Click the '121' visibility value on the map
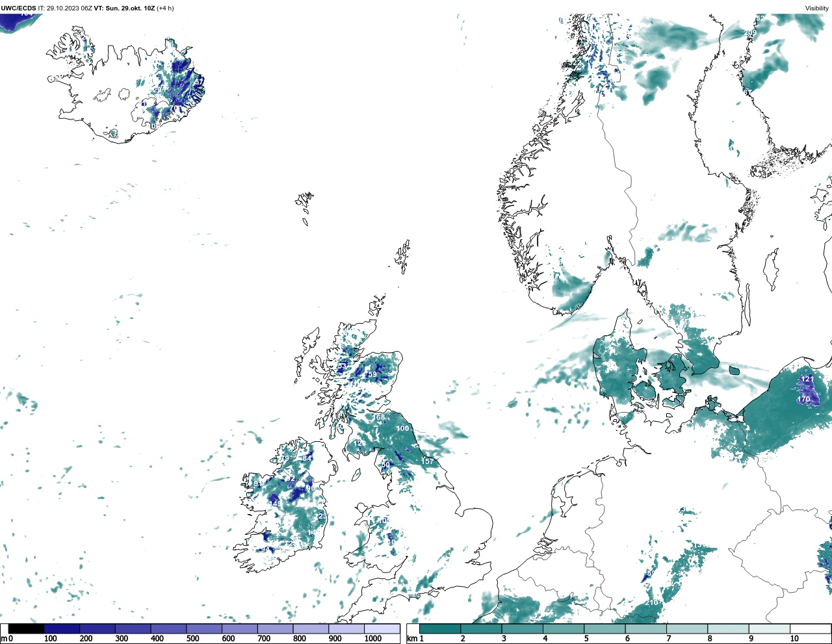The width and height of the screenshot is (832, 644). pyautogui.click(x=807, y=379)
